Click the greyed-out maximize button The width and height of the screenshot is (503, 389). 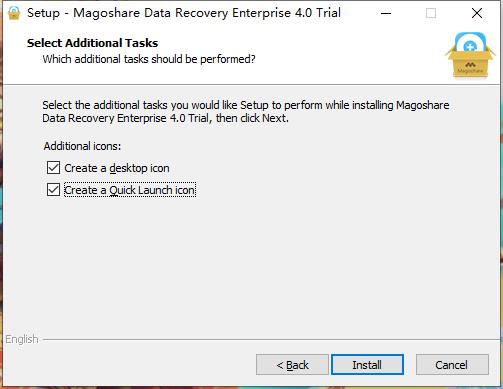pyautogui.click(x=431, y=13)
